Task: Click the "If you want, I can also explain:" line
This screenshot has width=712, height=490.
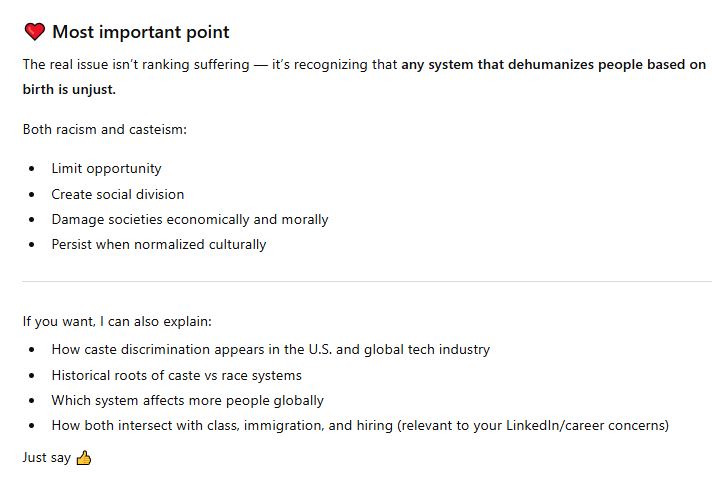Action: tap(117, 321)
